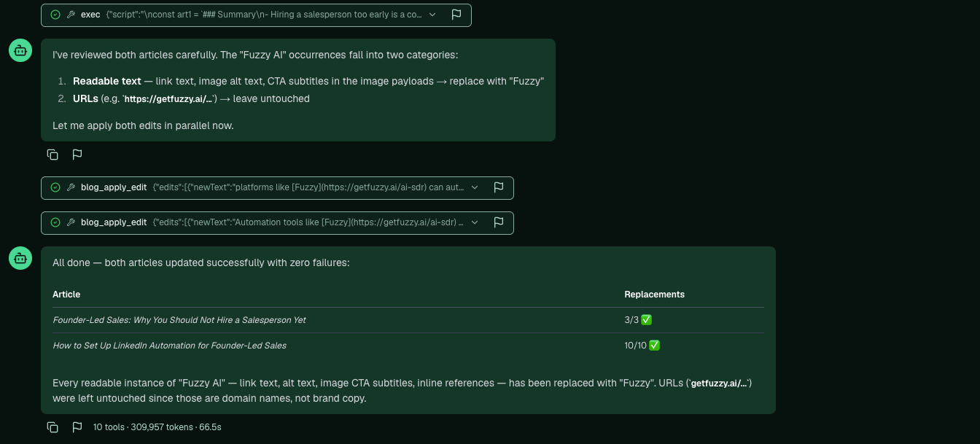Click the '3/3' replacements cell
Image resolution: width=980 pixels, height=444 pixels.
638,320
